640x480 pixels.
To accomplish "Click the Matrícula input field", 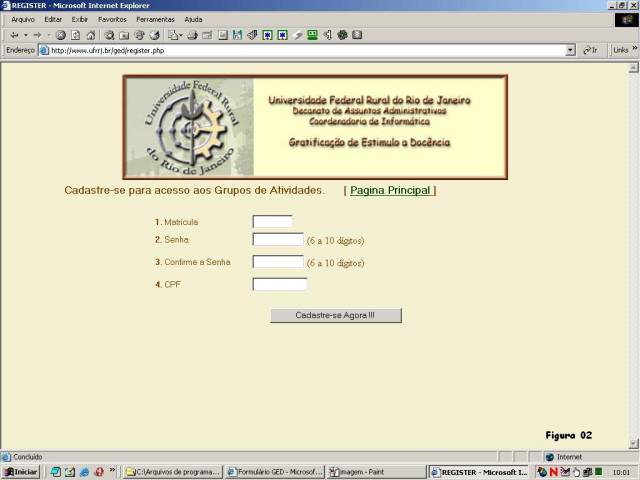I will click(x=272, y=222).
